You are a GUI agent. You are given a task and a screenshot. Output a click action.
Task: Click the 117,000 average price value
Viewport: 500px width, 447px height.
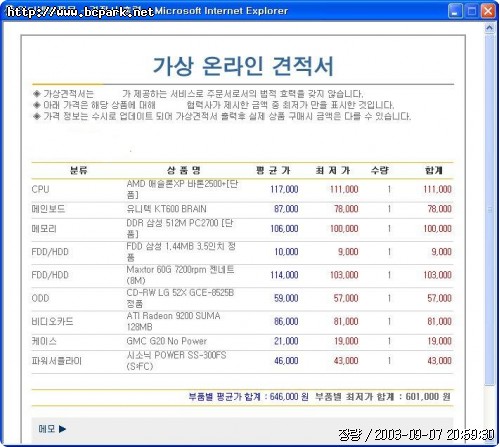pos(284,189)
